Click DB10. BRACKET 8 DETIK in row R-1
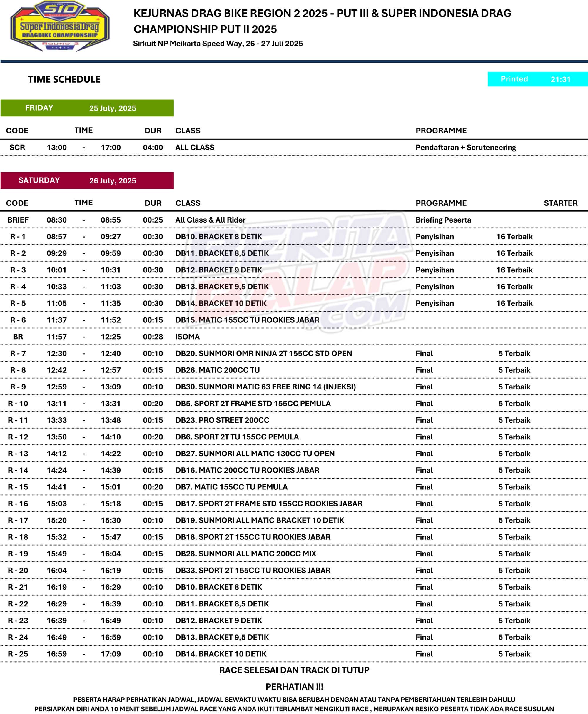 [x=218, y=236]
